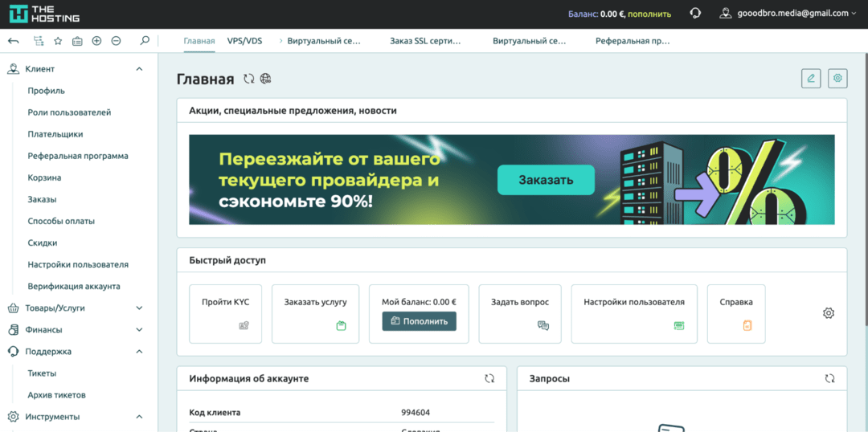Image resolution: width=868 pixels, height=432 pixels.
Task: Click the menu tree structure icon
Action: point(39,41)
